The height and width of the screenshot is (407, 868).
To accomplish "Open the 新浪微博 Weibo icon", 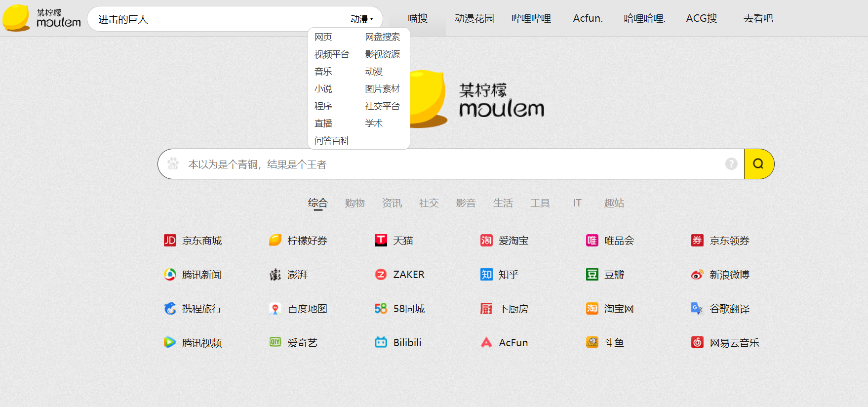I will tap(697, 275).
